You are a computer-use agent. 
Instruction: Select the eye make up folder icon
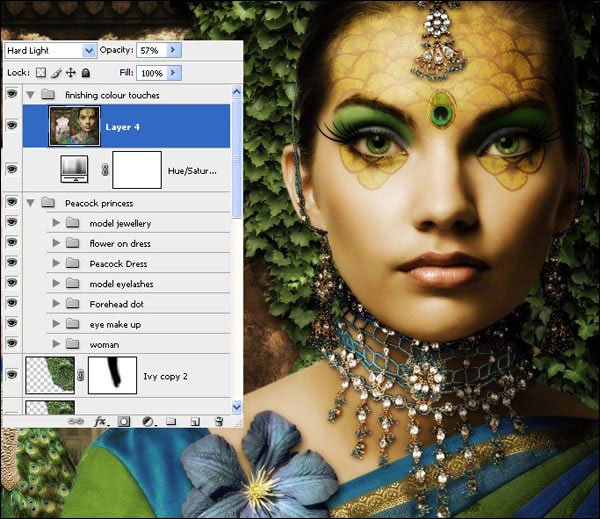click(x=72, y=324)
